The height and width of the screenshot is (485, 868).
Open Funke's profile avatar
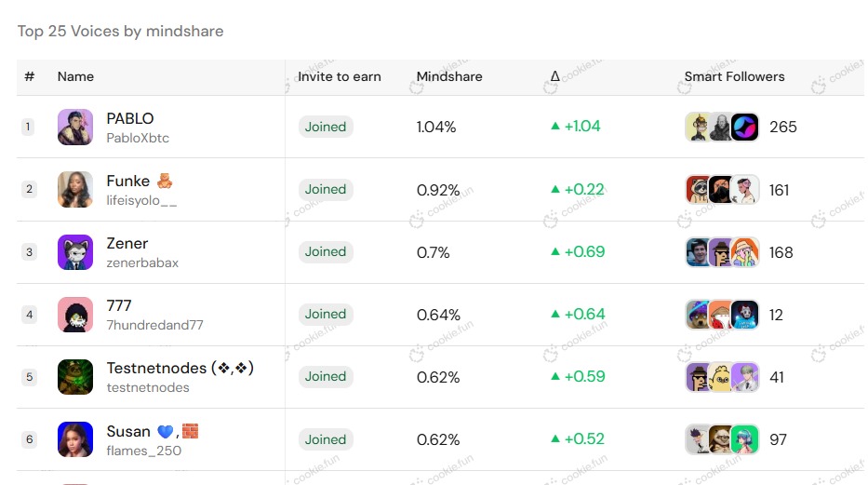[x=75, y=189]
